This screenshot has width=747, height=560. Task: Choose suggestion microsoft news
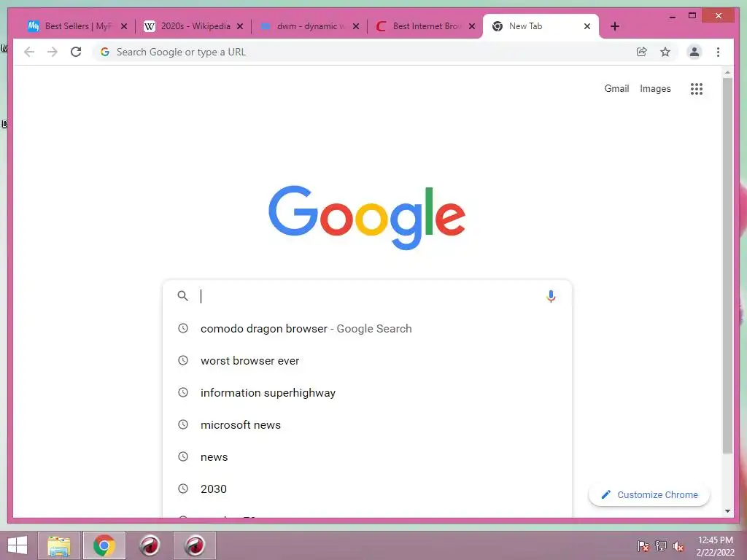click(367, 425)
